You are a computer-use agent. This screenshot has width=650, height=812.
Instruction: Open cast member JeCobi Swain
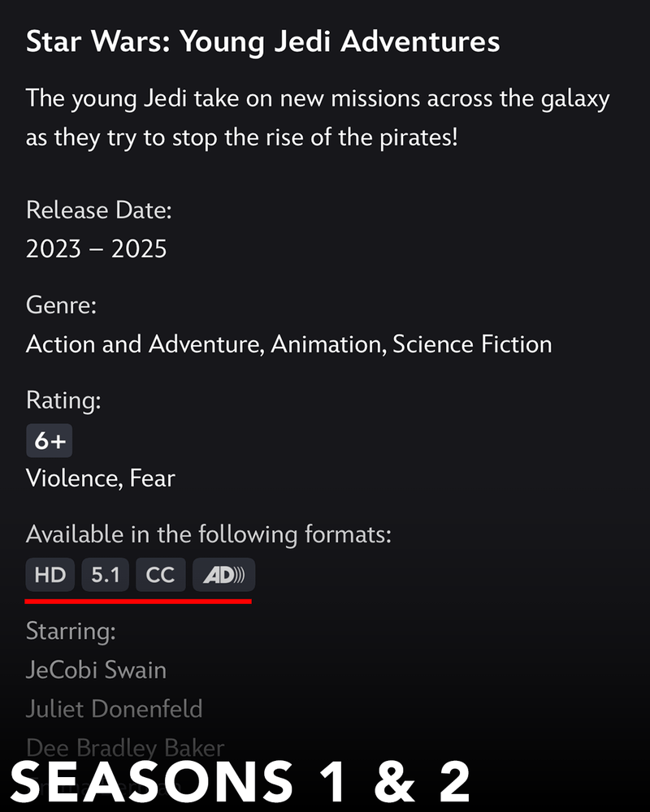point(96,670)
